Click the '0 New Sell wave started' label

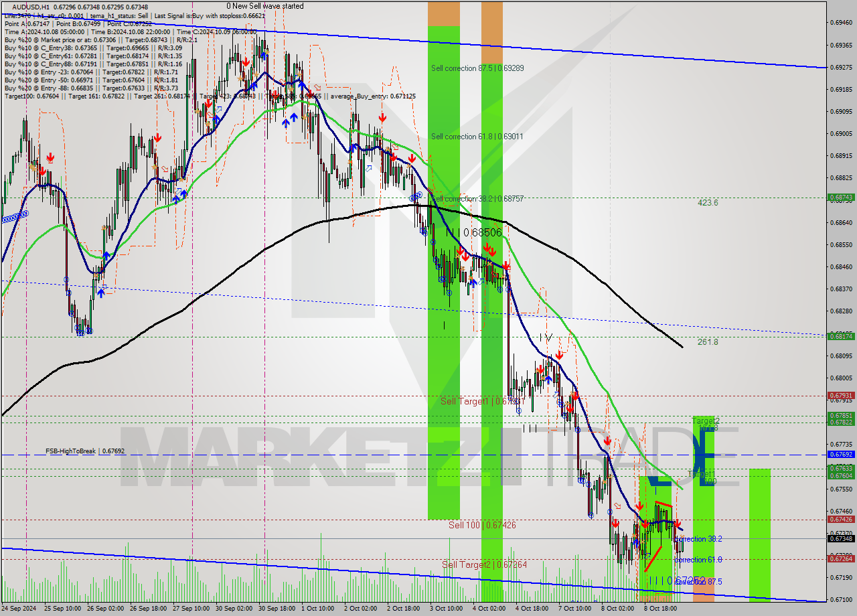point(264,6)
